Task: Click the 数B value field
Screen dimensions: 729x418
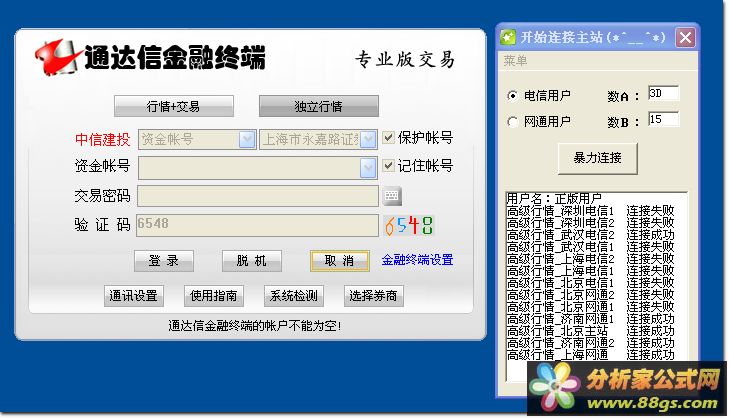Action: pos(663,119)
